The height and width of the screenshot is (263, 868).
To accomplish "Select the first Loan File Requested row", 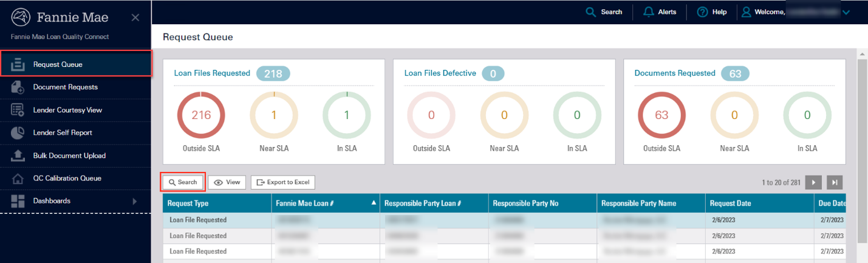I will pos(504,220).
